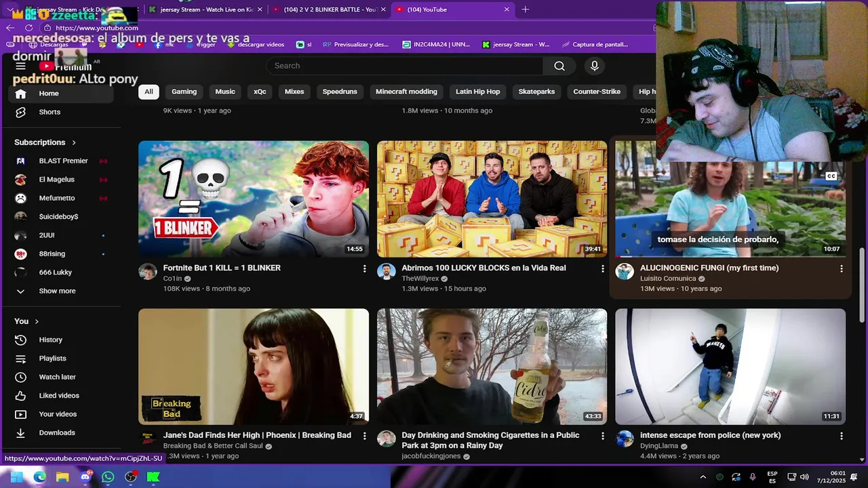Viewport: 868px width, 488px height.
Task: Select Latin Hip Hop chip
Action: point(477,91)
